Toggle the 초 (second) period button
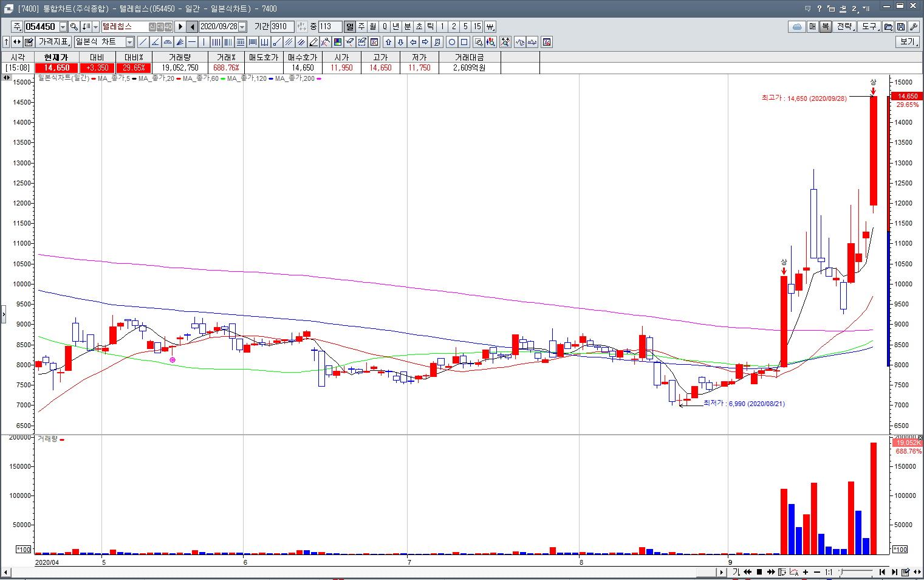Viewport: 924px width, 580px height. click(x=419, y=27)
